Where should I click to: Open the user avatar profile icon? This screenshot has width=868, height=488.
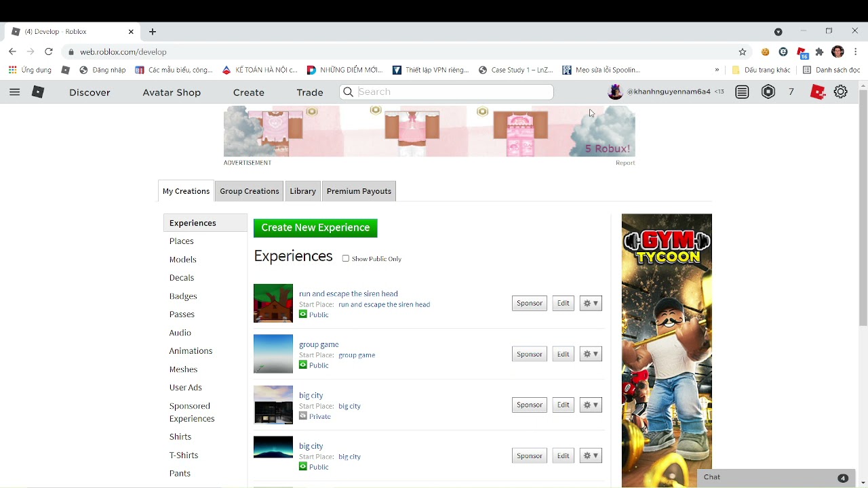click(x=615, y=92)
